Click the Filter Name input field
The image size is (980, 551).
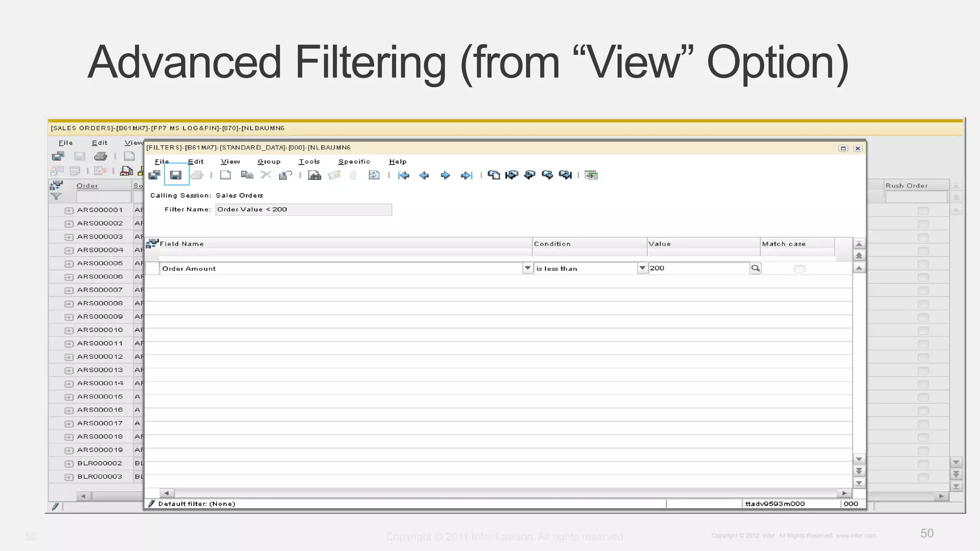(x=303, y=209)
